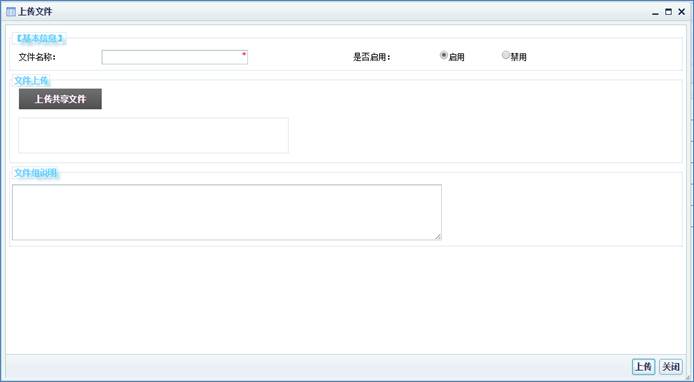This screenshot has width=694, height=382.
Task: Select the 启用 radio button
Action: 443,55
